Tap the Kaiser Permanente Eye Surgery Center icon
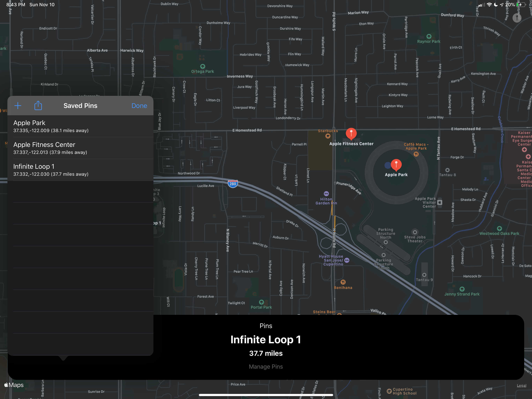The width and height of the screenshot is (532, 399). (x=524, y=150)
